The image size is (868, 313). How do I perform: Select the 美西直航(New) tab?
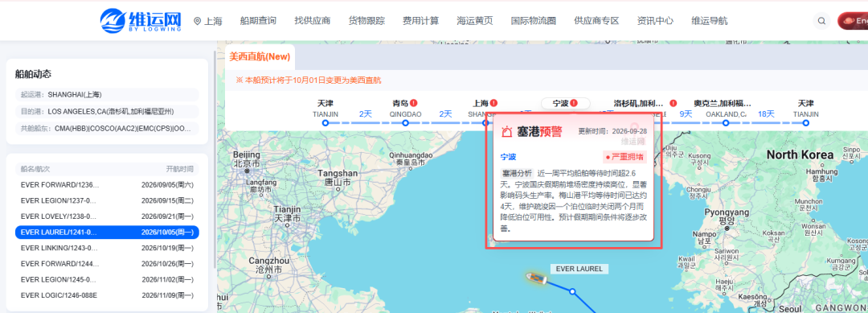click(x=260, y=56)
